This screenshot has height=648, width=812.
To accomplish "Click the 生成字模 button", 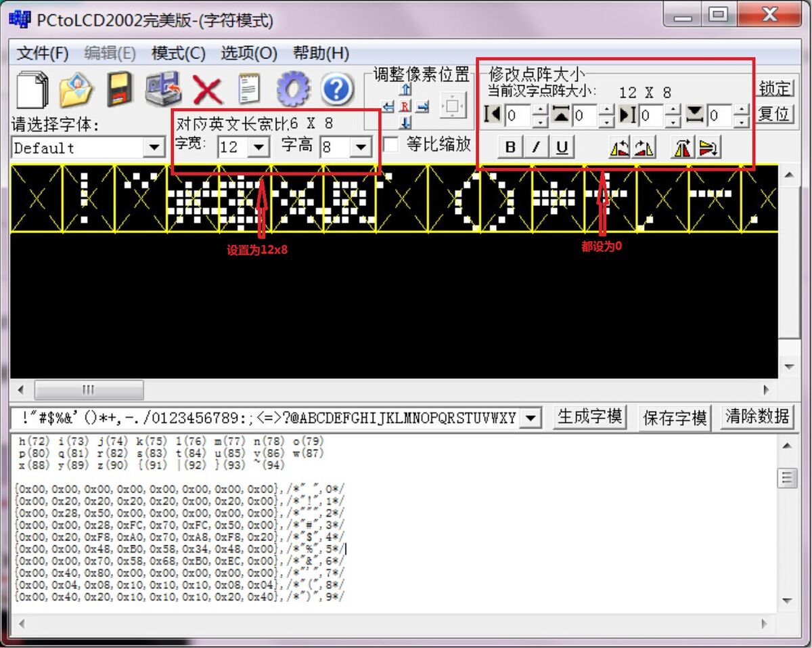I will [x=589, y=416].
